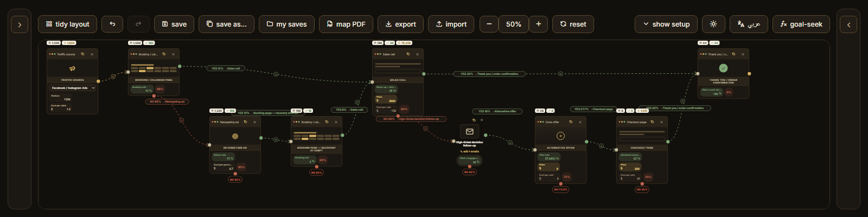Screen dimensions: 868x217
Task: Click the tag icon on Thank you node
Action: tap(733, 54)
